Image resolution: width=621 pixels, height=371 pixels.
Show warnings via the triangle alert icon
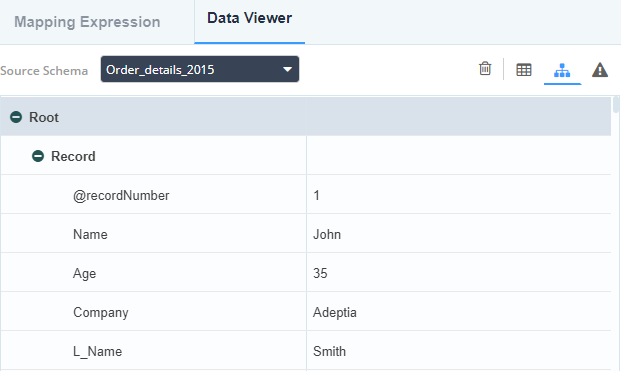click(x=600, y=70)
